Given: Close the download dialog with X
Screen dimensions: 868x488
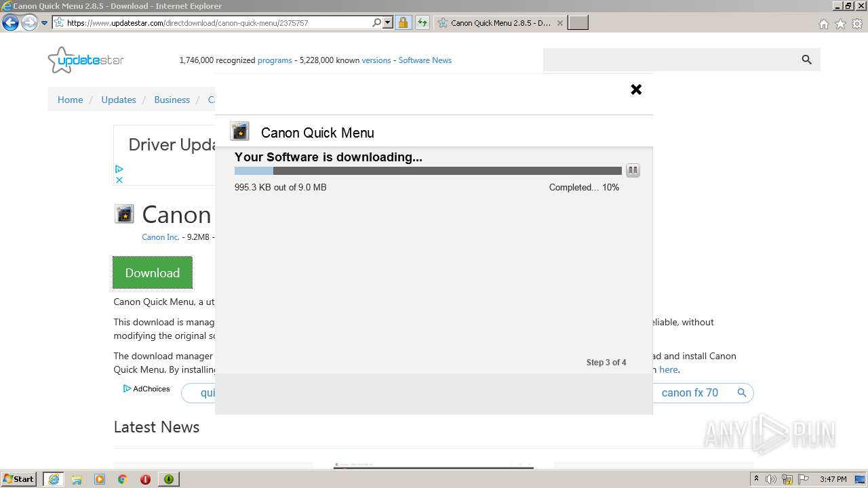Looking at the screenshot, I should pos(636,89).
